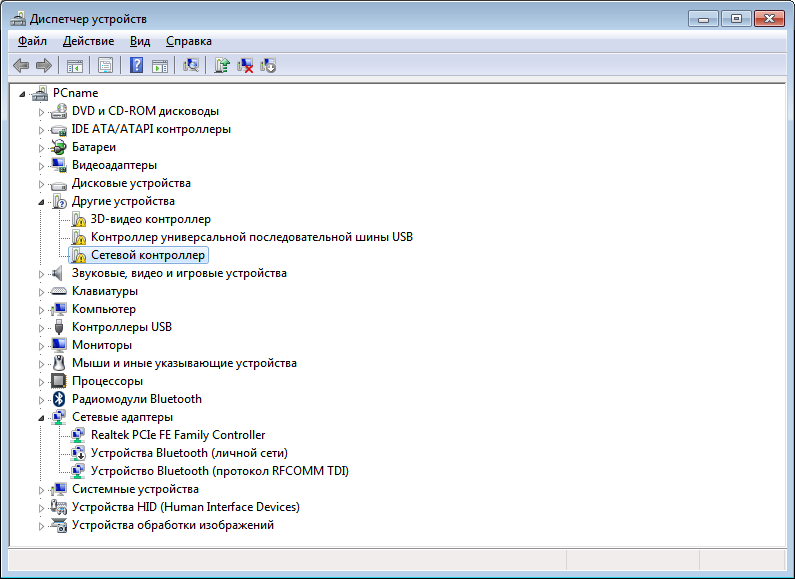Select Устройства Bluetooth (личной сети)
Image resolution: width=795 pixels, height=579 pixels.
[x=189, y=453]
